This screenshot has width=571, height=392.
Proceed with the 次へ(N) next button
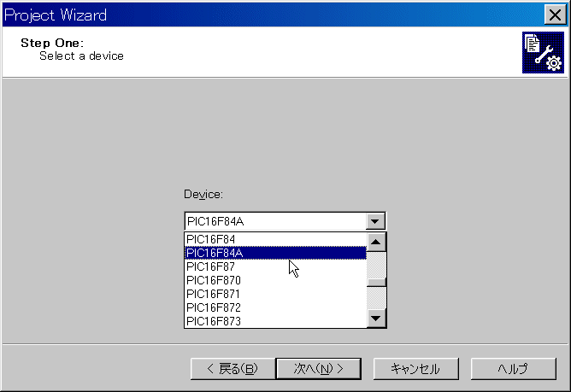click(319, 369)
